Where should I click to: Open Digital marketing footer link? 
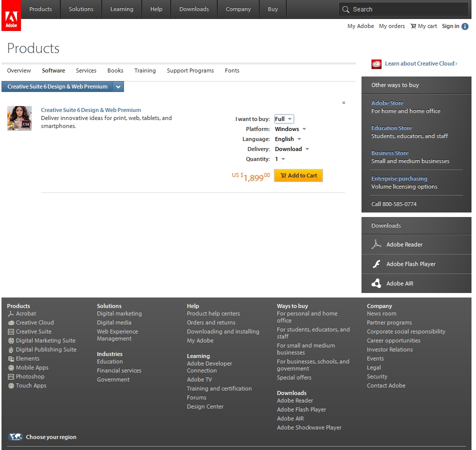coord(119,313)
